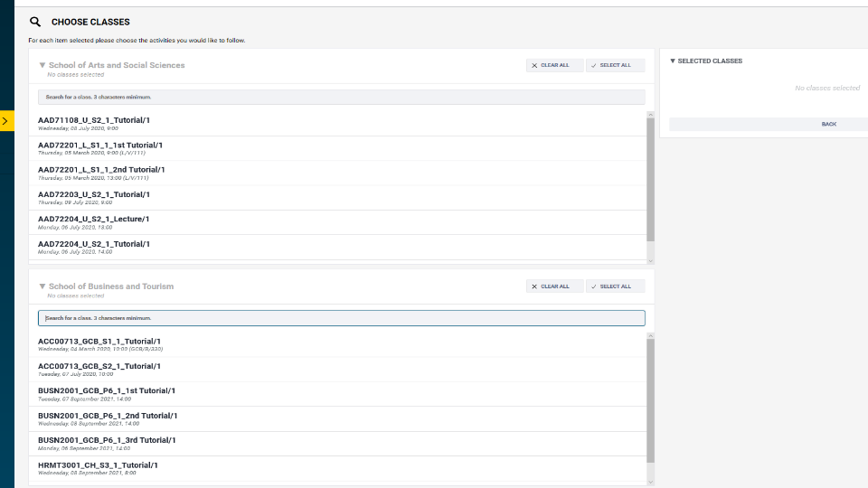Select all Arts and Social Sciences classes
This screenshot has width=868, height=488.
(616, 65)
